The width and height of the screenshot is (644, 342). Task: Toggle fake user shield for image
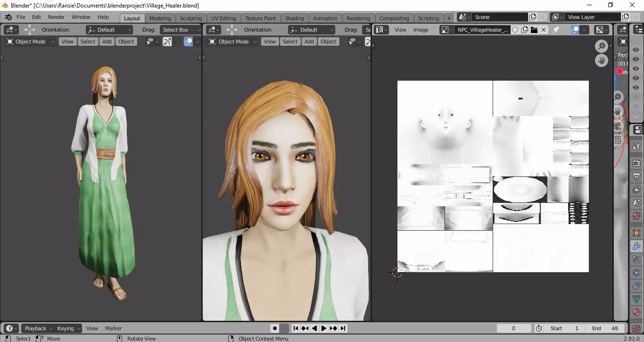coord(515,30)
